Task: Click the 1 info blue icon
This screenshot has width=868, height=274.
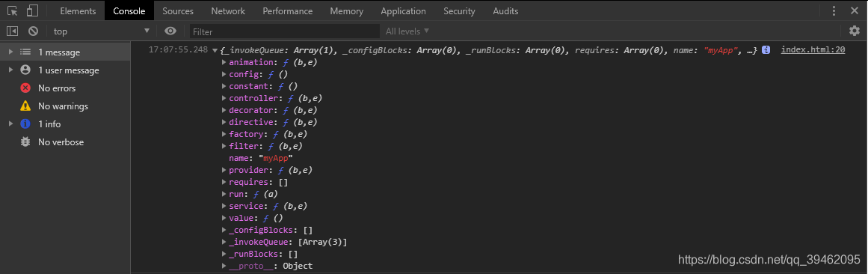Action: pos(25,124)
